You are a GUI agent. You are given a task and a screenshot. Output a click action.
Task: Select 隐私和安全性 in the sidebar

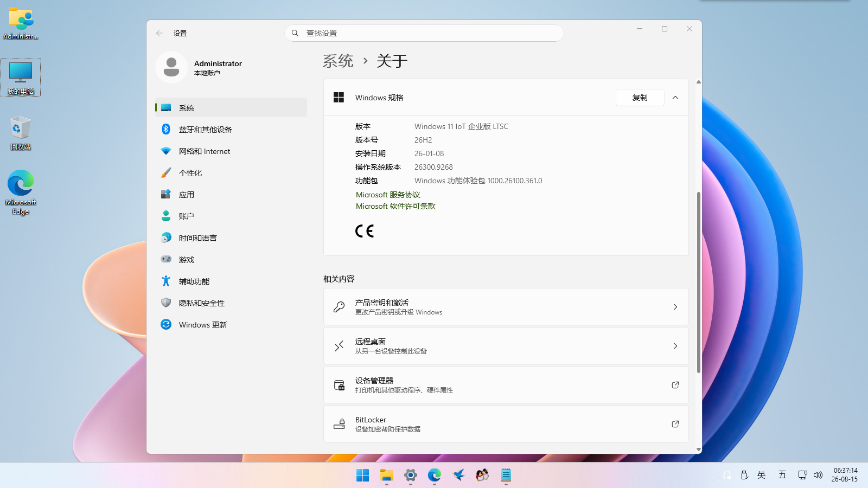click(x=231, y=303)
